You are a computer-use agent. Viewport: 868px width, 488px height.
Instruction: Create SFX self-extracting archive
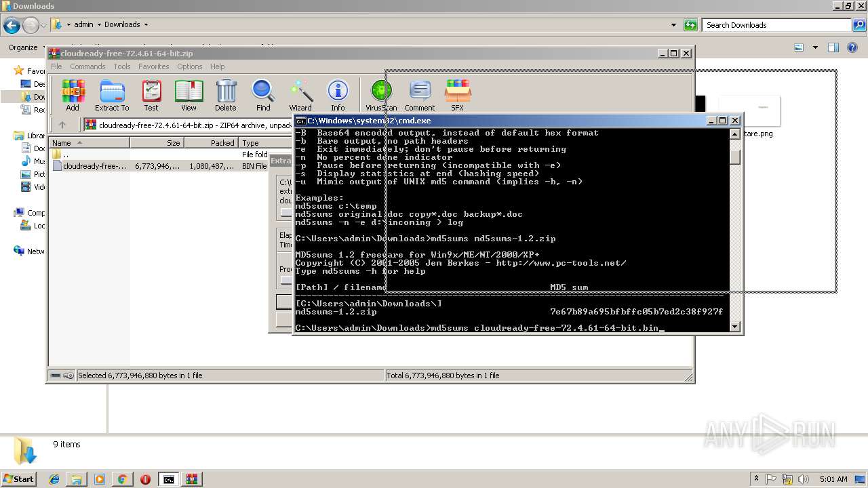[458, 95]
